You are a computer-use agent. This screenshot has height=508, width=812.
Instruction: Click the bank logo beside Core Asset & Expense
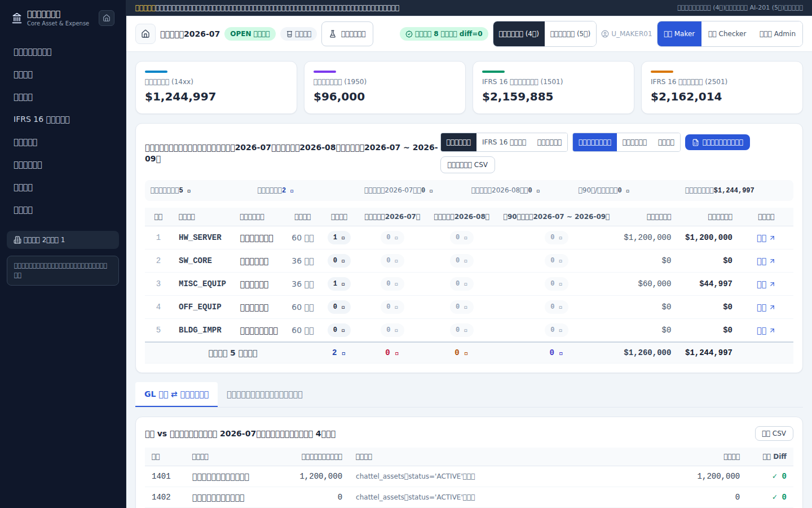coord(17,18)
